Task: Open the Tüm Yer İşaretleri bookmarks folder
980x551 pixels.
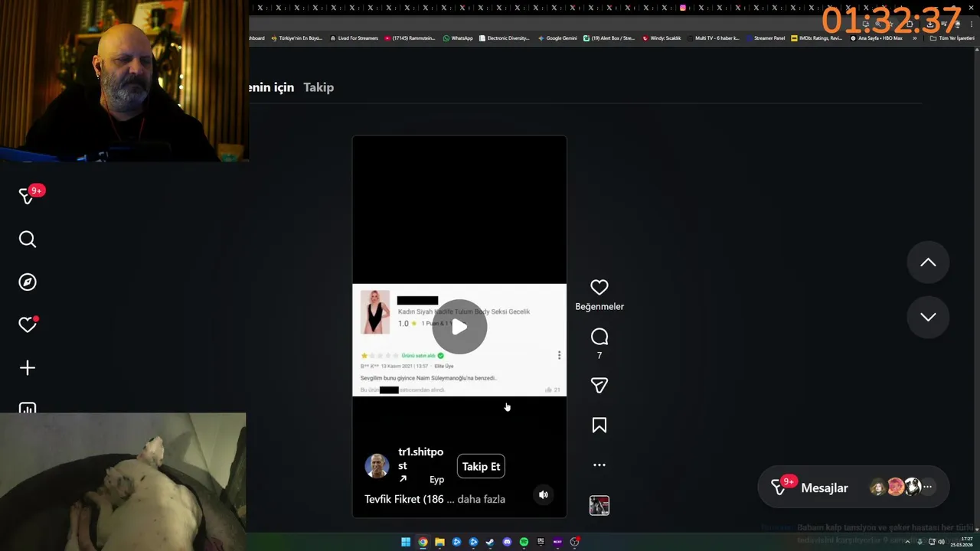Action: [952, 37]
